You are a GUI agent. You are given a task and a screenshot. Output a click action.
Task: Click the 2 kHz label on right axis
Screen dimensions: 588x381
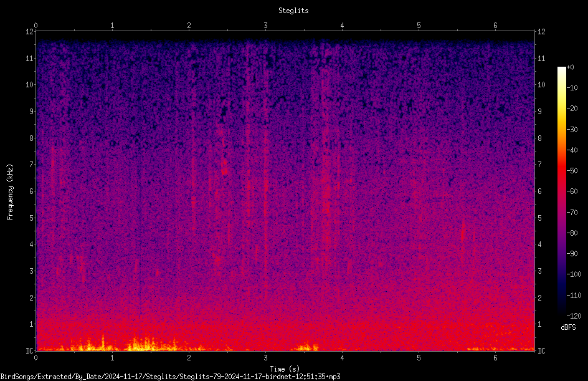pos(539,297)
